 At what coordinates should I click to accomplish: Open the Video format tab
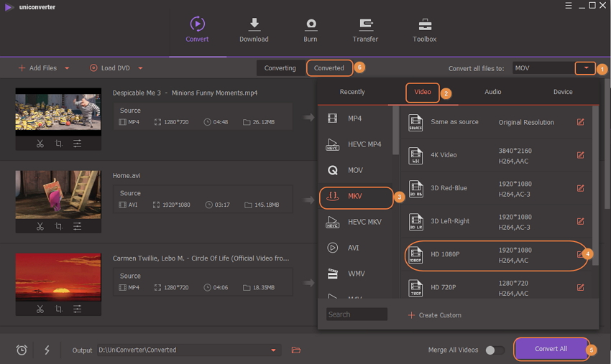pos(423,92)
